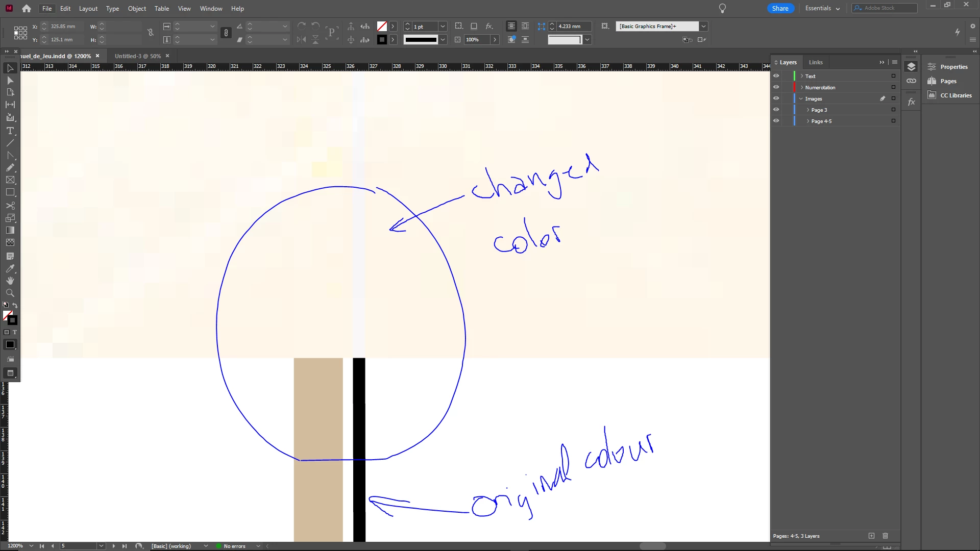Image resolution: width=980 pixels, height=551 pixels.
Task: Collapse the Images layer
Action: click(801, 99)
